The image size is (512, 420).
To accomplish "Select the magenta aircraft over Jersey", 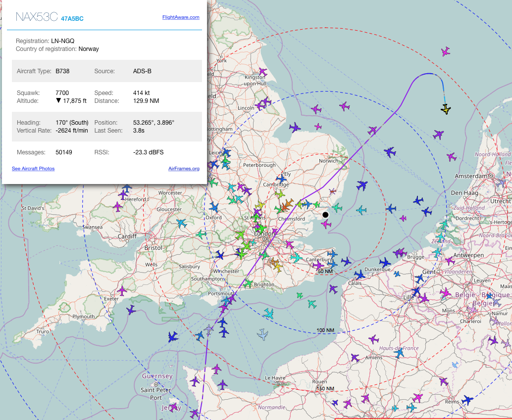I will tap(173, 407).
